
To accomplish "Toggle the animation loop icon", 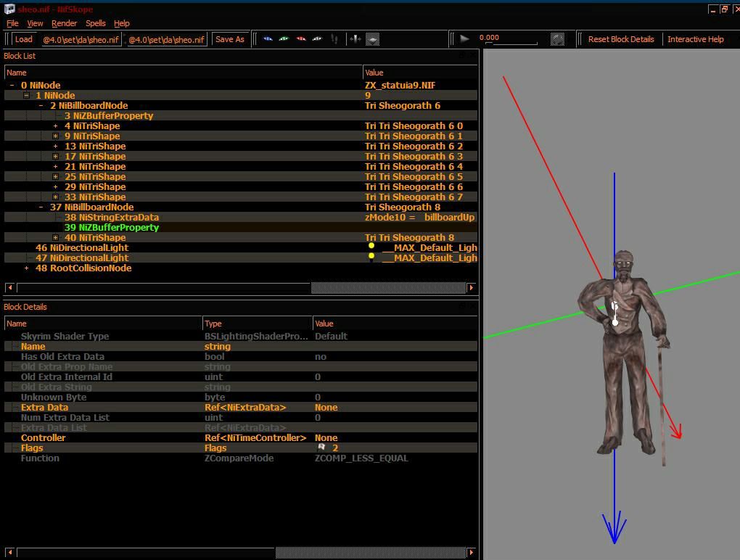I will [x=557, y=39].
